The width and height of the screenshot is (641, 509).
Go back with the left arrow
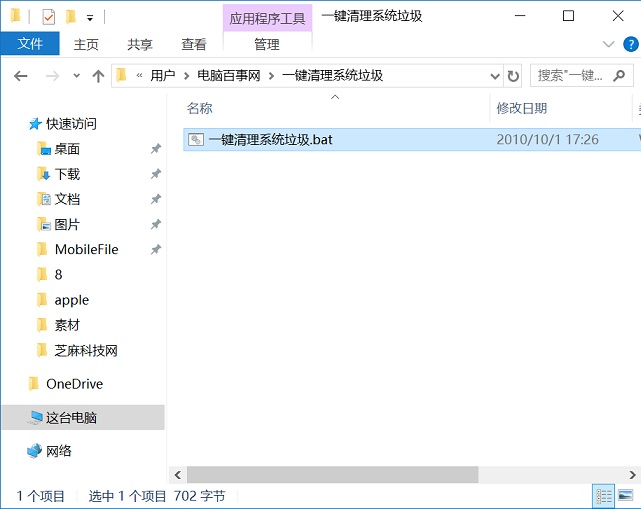pyautogui.click(x=20, y=76)
